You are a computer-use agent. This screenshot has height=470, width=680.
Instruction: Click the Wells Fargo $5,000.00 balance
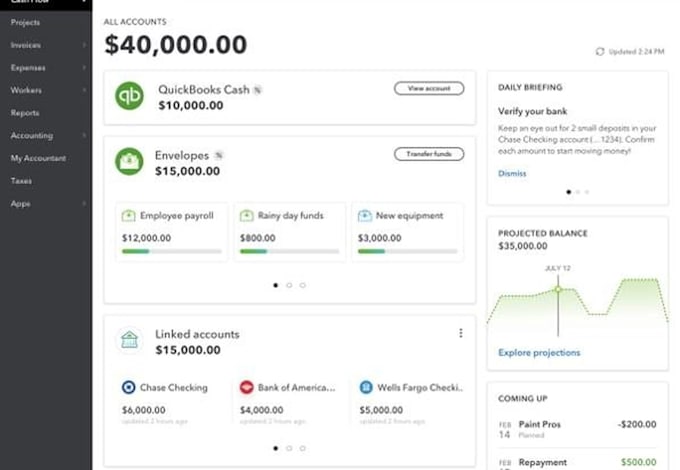pos(381,410)
